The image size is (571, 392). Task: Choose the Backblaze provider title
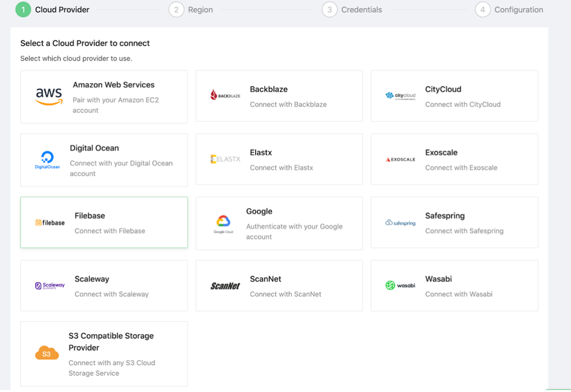(269, 89)
